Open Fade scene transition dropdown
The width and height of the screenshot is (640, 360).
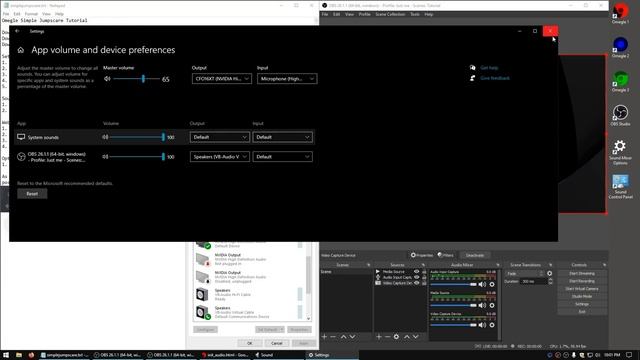(x=525, y=273)
